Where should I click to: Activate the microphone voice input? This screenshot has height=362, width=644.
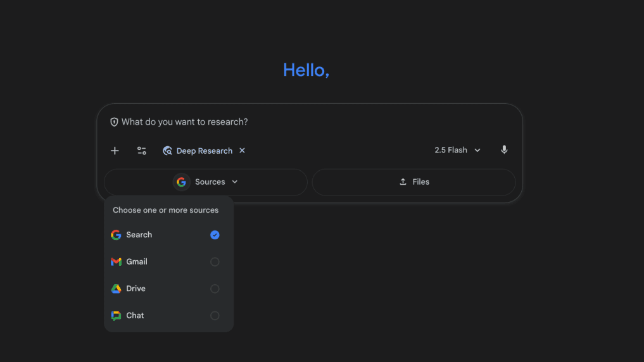click(x=504, y=150)
